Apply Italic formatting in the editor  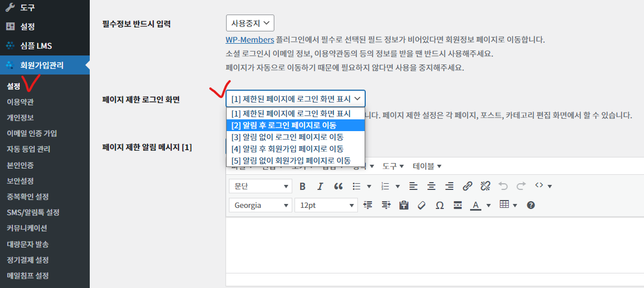click(x=320, y=186)
